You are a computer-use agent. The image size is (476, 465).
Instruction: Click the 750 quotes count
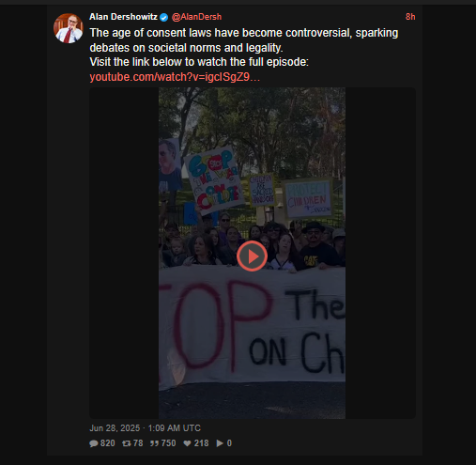click(168, 443)
